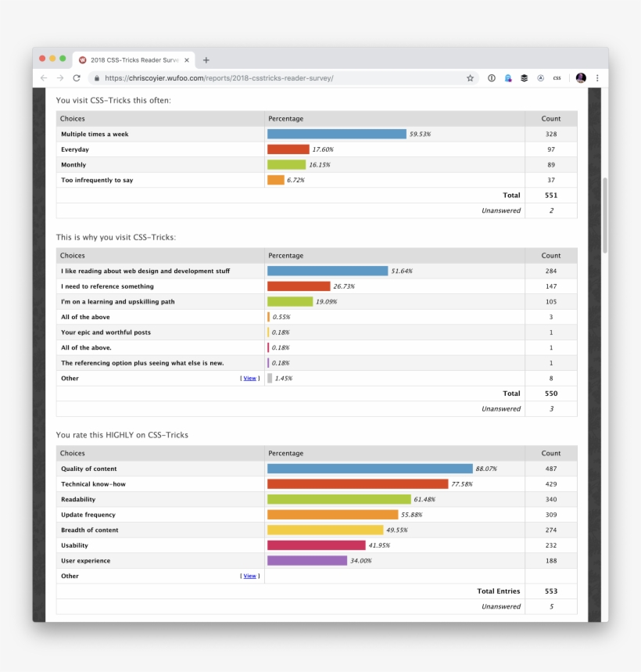Click the 88.07% percentage value
Viewport: 641px width, 672px height.
[x=486, y=469]
